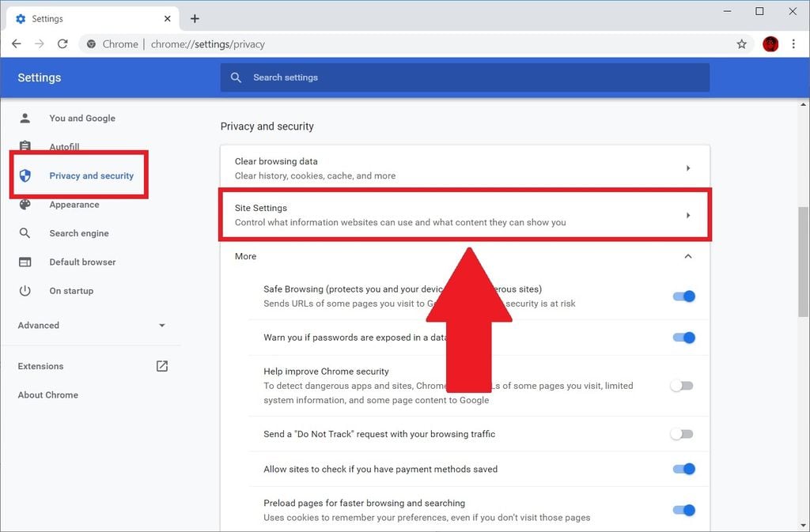Screen dimensions: 810x532
Task: Click the gear icon on Settings tab
Action: pos(21,18)
